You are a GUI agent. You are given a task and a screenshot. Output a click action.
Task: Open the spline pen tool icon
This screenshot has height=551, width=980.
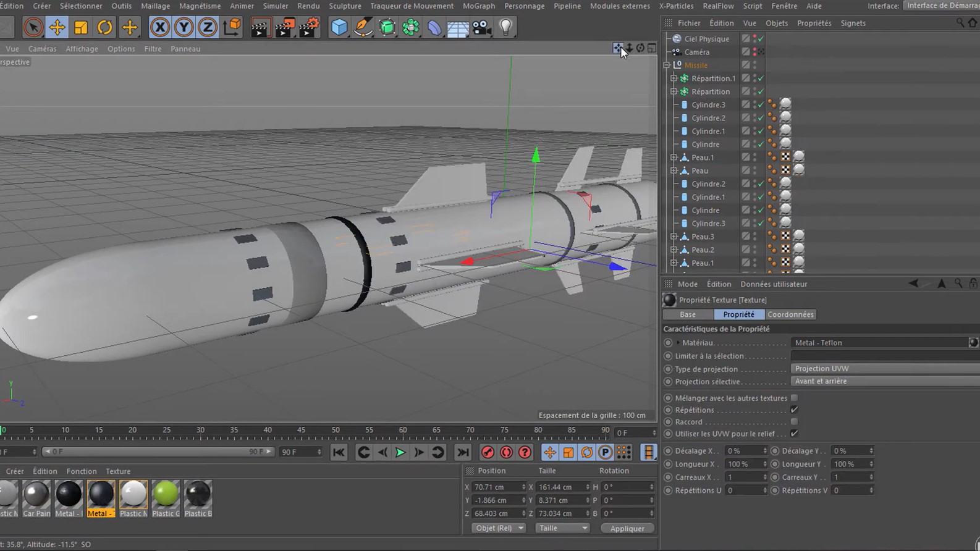363,27
